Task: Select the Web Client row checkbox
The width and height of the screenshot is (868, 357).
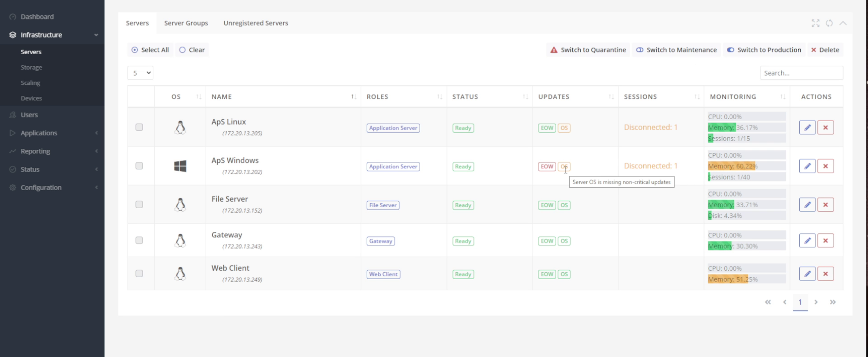Action: click(139, 274)
